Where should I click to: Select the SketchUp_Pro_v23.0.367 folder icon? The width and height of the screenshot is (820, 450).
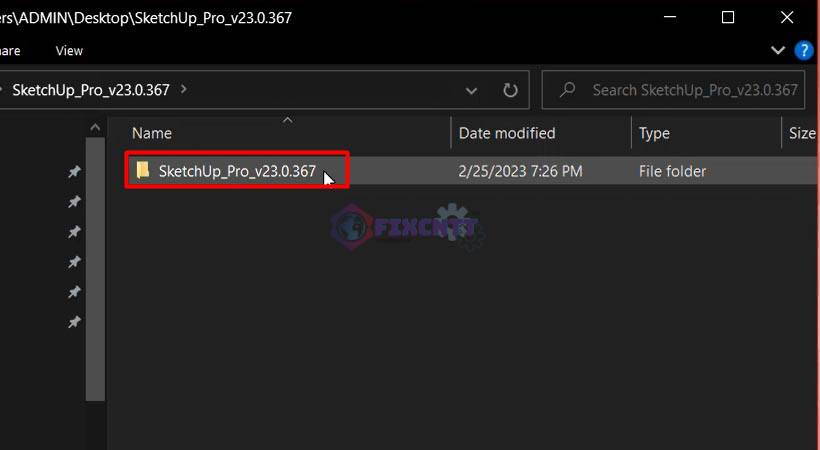(x=143, y=171)
